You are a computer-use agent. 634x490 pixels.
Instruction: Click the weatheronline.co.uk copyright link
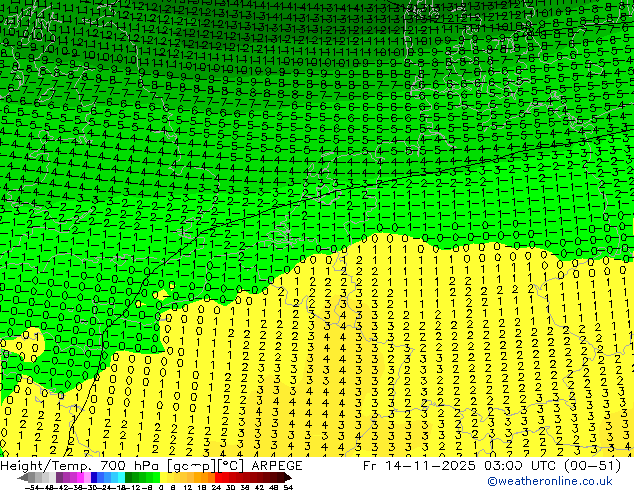coord(550,481)
